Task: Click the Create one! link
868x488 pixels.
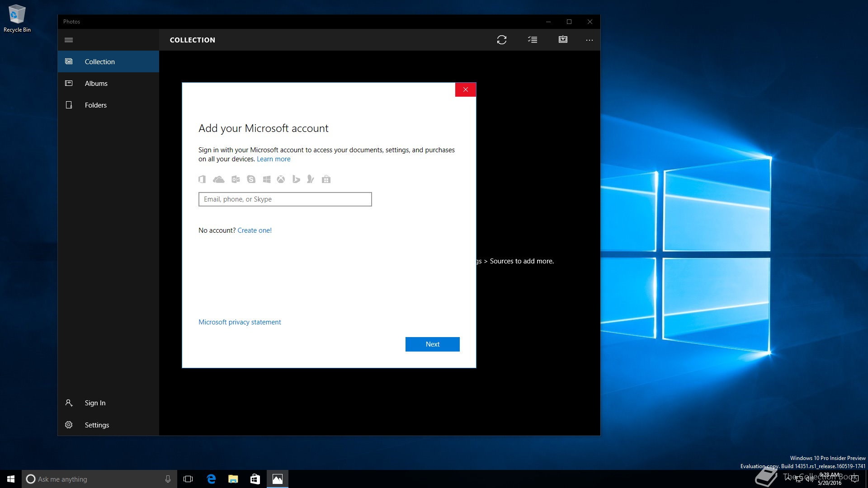Action: (x=255, y=230)
